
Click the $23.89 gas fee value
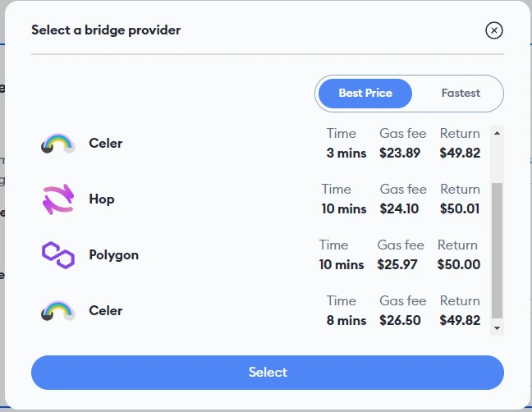[x=400, y=153]
